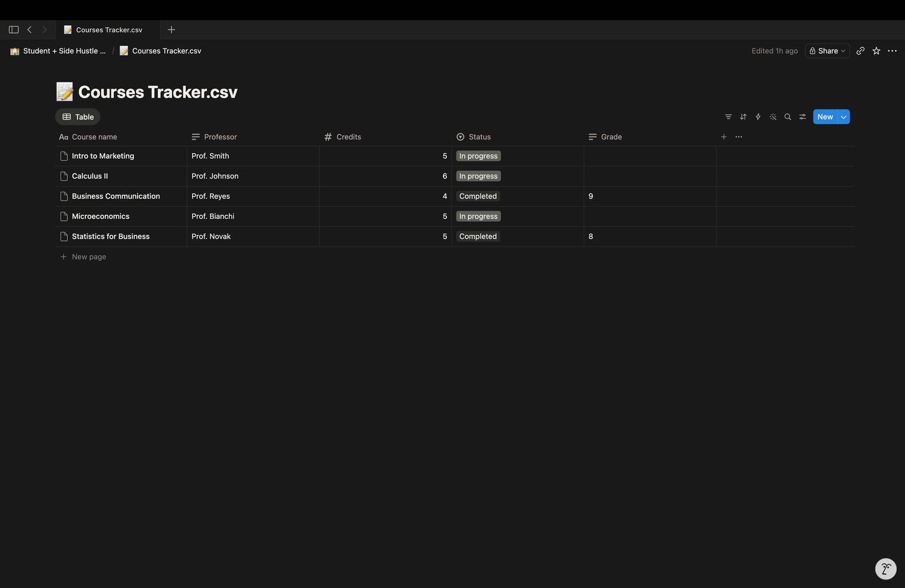Viewport: 905px width, 588px height.
Task: Change Business Communication Completed status
Action: 478,196
